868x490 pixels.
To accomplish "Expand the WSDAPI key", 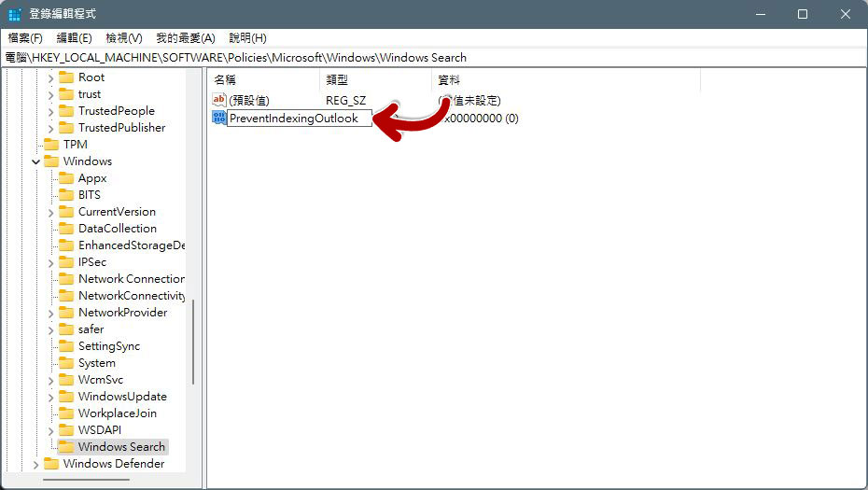I will [x=50, y=431].
